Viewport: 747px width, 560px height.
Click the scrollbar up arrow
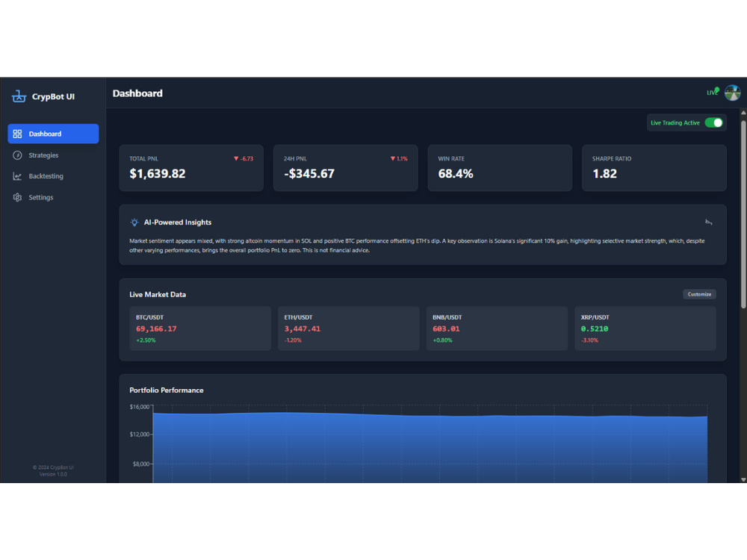[x=743, y=113]
